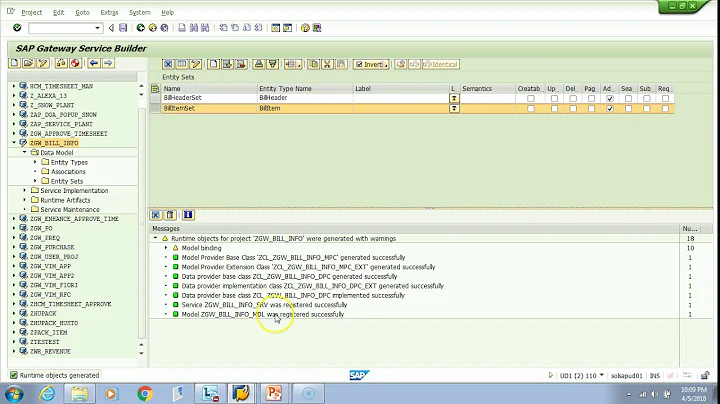720x404 pixels.
Task: Click the green Enter checkmark icon
Action: (x=17, y=28)
